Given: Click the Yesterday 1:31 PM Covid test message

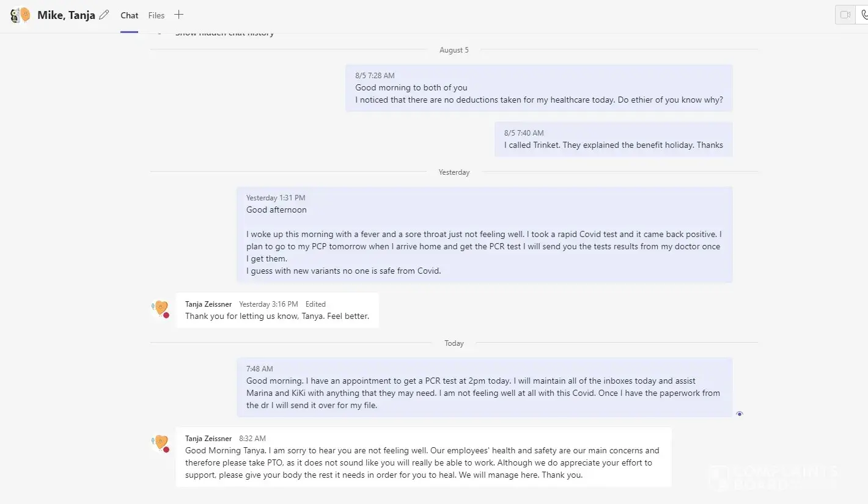Looking at the screenshot, I should (x=484, y=240).
